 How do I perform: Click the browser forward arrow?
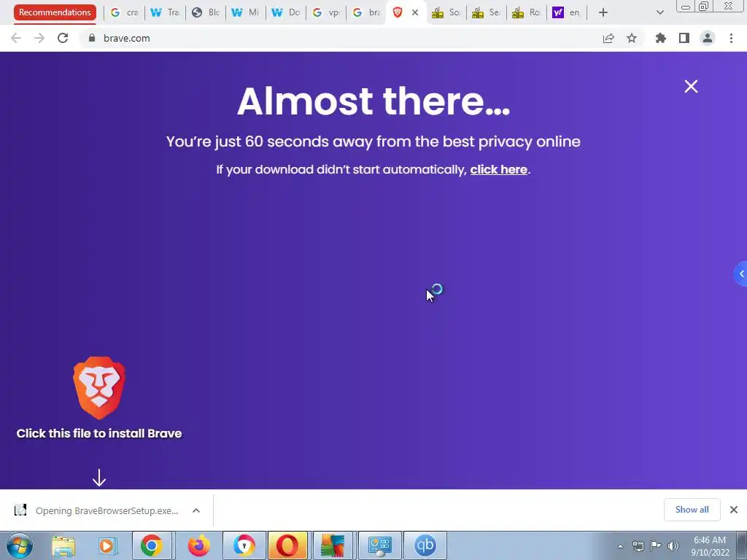coord(39,38)
